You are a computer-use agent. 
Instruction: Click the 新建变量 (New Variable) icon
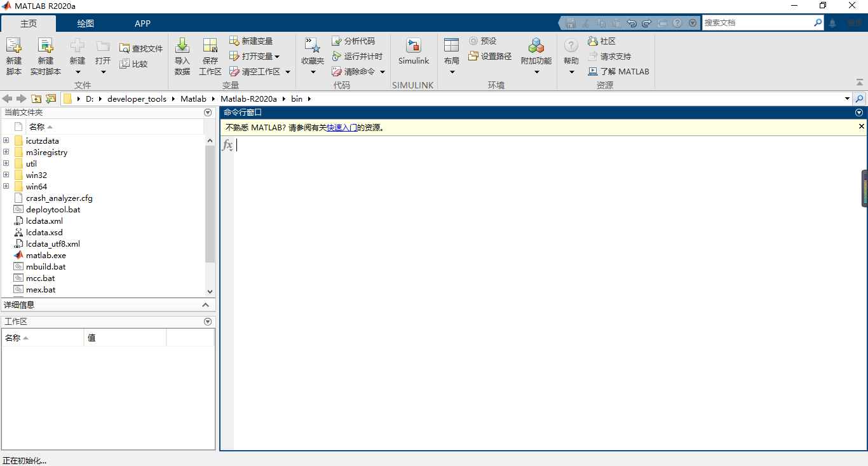[234, 41]
